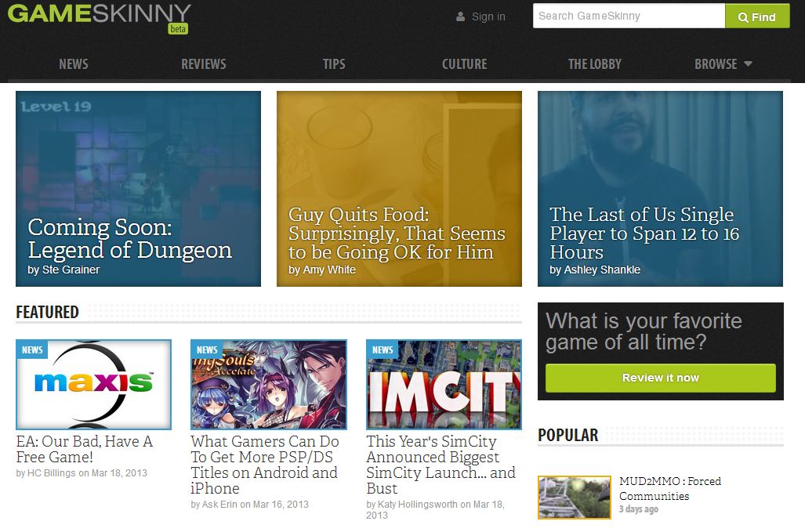Visit The Lobby section
Image resolution: width=805 pixels, height=532 pixels.
pyautogui.click(x=594, y=64)
